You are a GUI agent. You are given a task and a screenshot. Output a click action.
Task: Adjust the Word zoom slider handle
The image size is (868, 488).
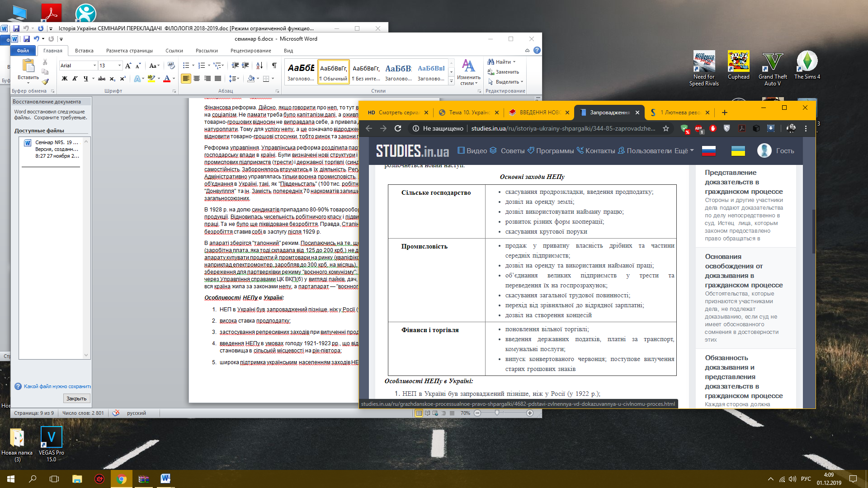click(x=497, y=413)
